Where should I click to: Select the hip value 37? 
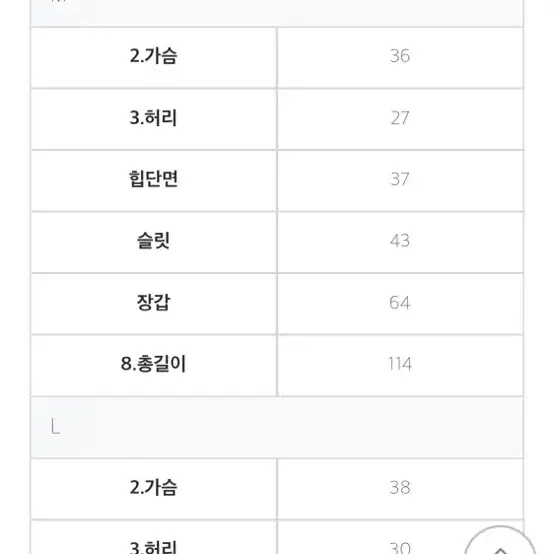click(400, 179)
